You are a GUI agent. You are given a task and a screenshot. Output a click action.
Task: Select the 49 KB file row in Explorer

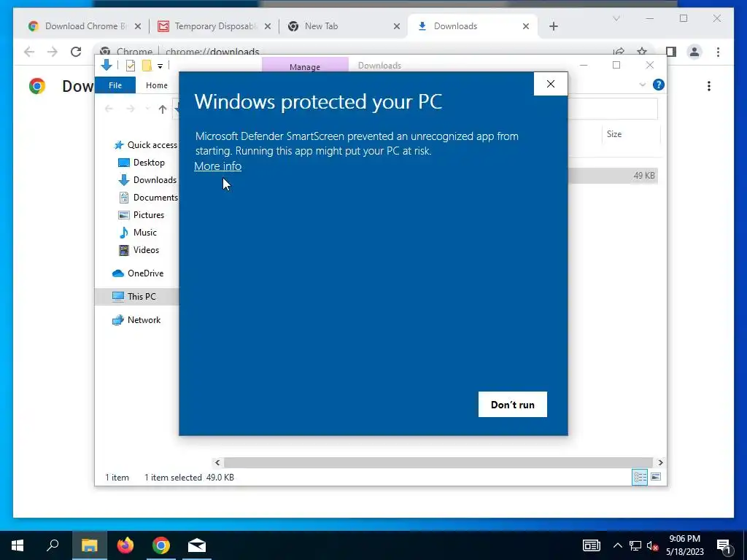tap(613, 176)
